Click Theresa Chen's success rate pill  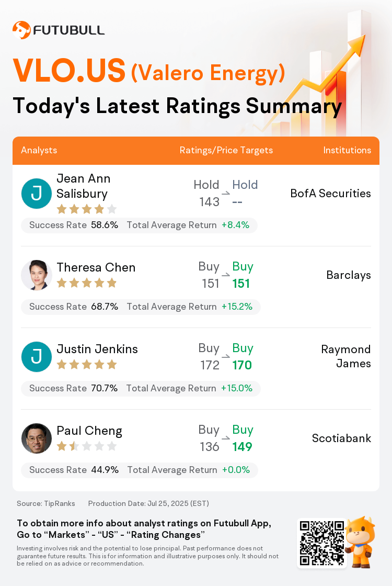coord(141,307)
